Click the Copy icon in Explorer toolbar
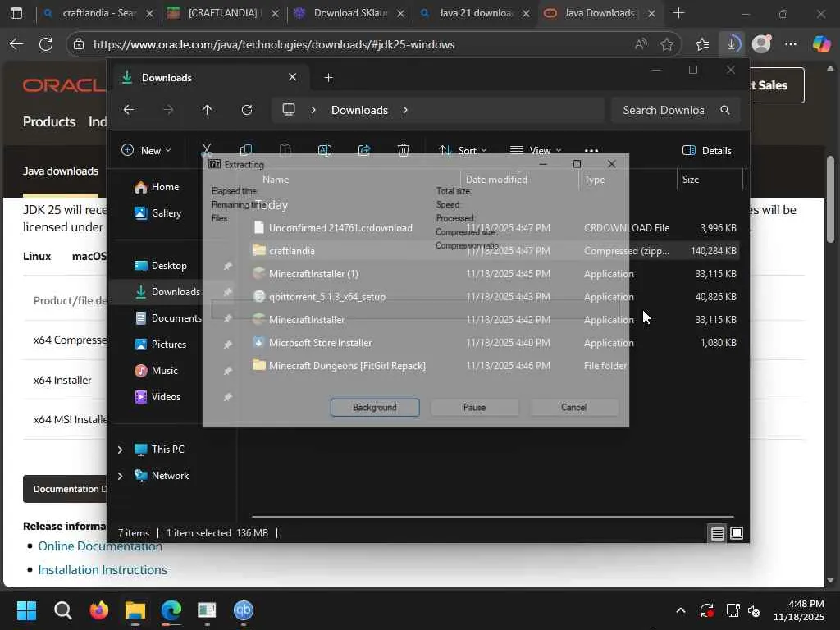This screenshot has width=840, height=630. 246,150
